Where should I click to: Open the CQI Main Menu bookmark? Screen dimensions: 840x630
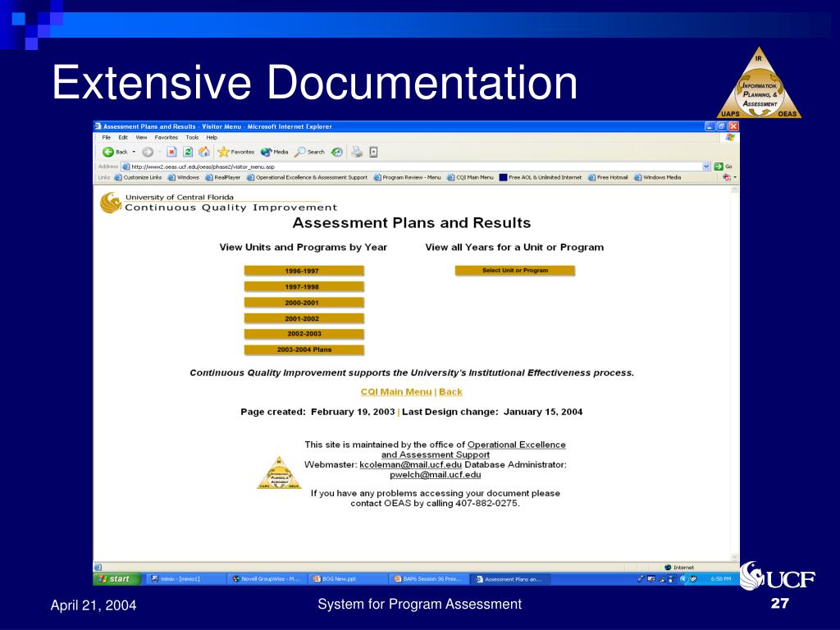coord(470,177)
